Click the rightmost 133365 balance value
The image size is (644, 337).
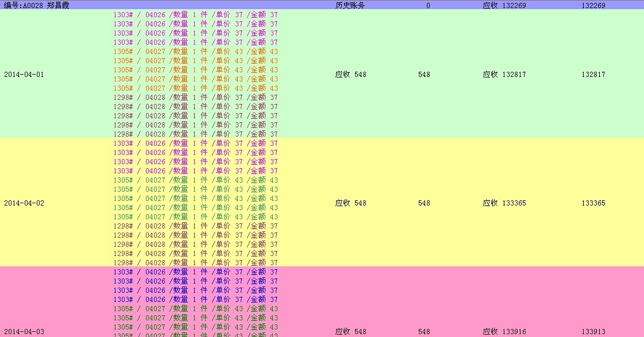coord(593,203)
